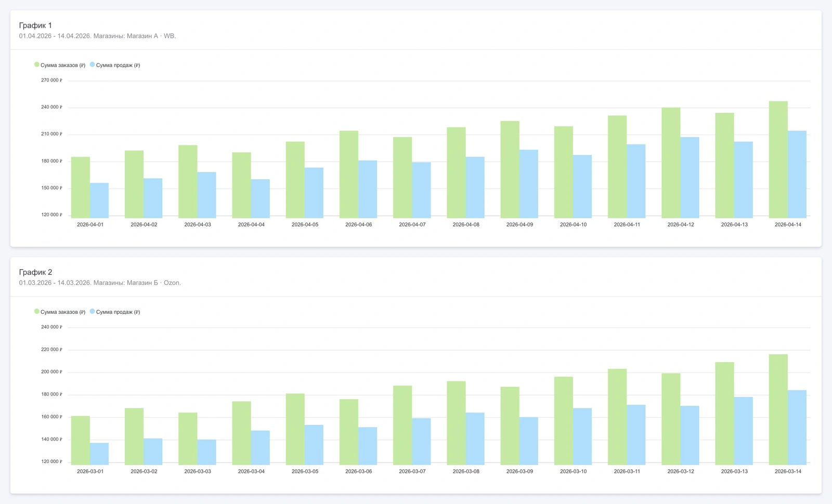
Task: Click the blue sales bar for 2026-03-14
Action: tap(797, 427)
